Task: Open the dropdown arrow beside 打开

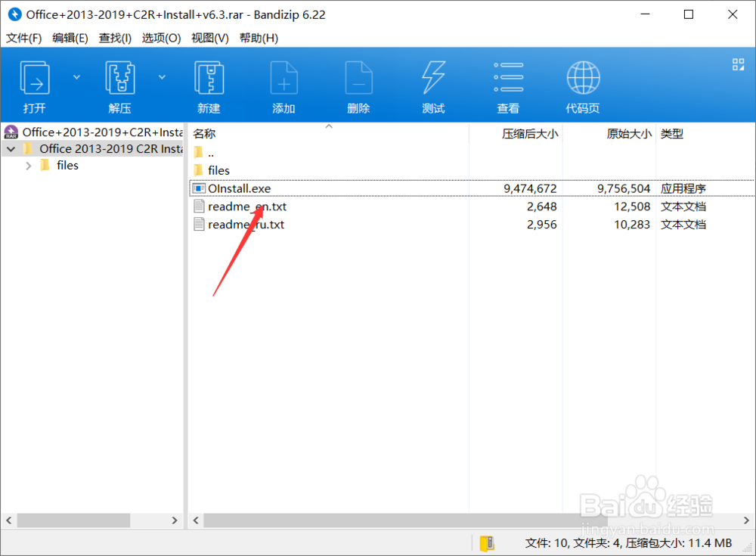Action: (76, 76)
